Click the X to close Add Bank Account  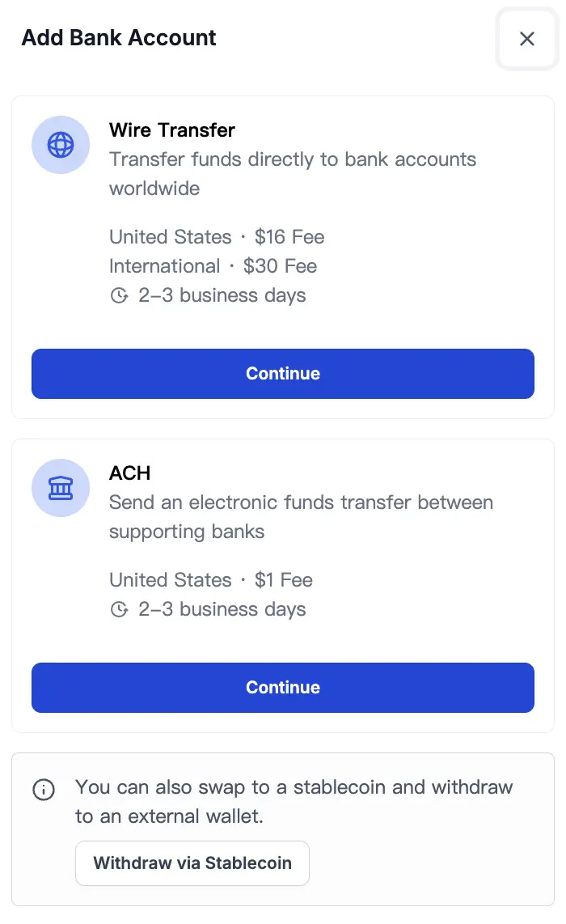click(x=527, y=39)
